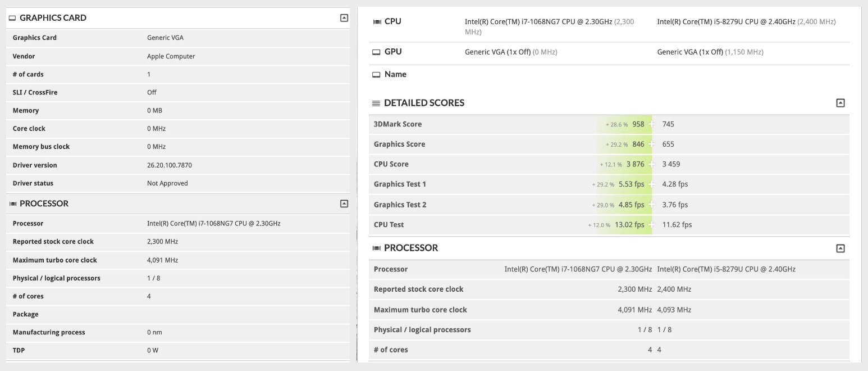Click the Detailed Scores list icon

(376, 103)
